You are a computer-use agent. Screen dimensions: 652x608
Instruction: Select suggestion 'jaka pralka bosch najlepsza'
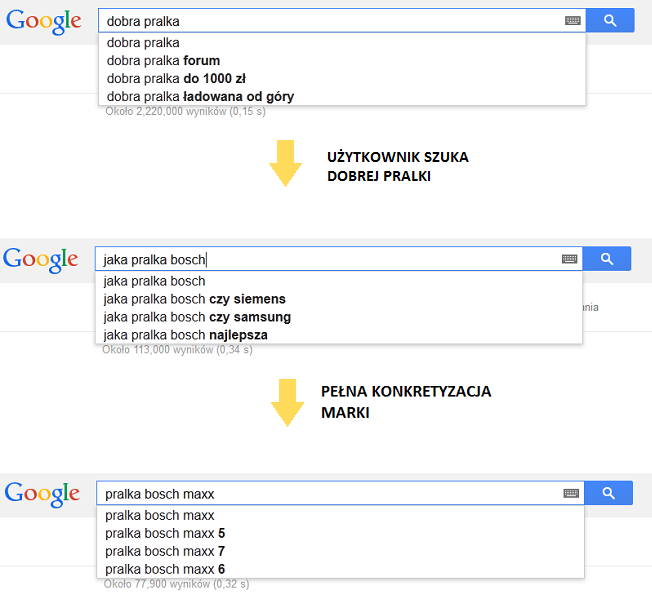[338, 335]
